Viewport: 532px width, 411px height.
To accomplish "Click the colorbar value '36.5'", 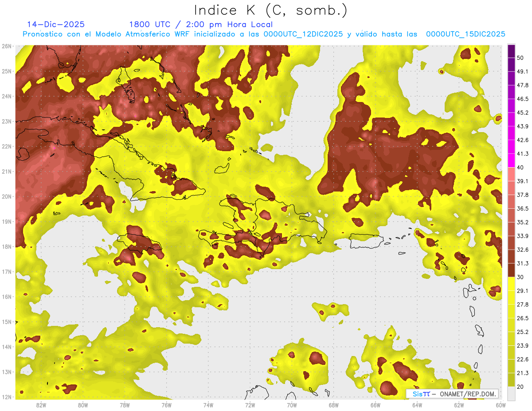I will (523, 208).
